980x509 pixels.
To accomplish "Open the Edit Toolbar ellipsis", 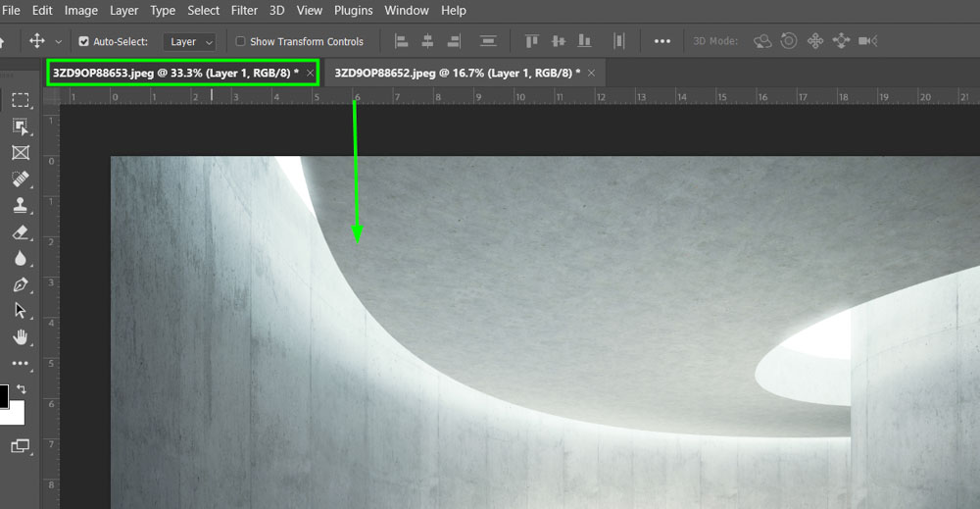I will pos(21,363).
